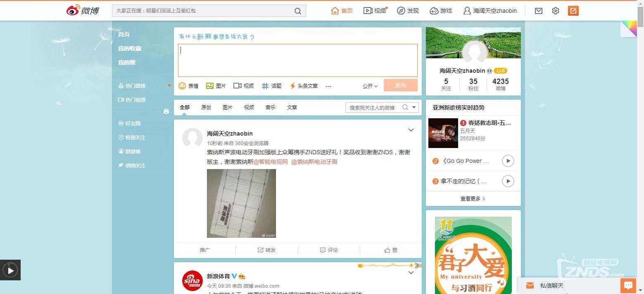
Task: Click 首页 in the left sidebar
Action: [x=124, y=34]
